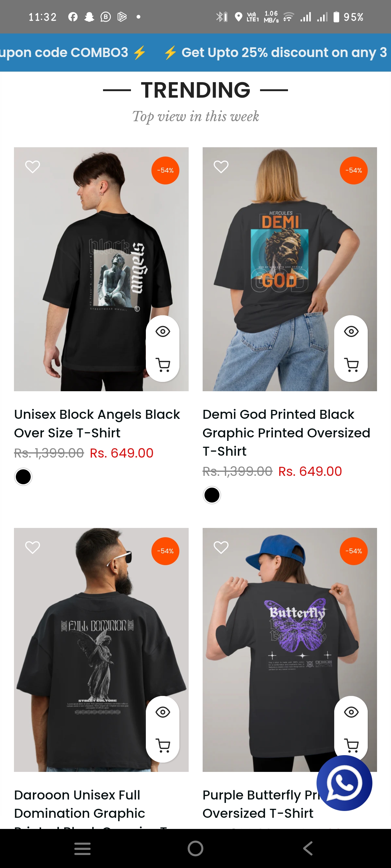Screen dimensions: 391x868
Task: Quick view Demi God T-shirt
Action: pyautogui.click(x=351, y=332)
